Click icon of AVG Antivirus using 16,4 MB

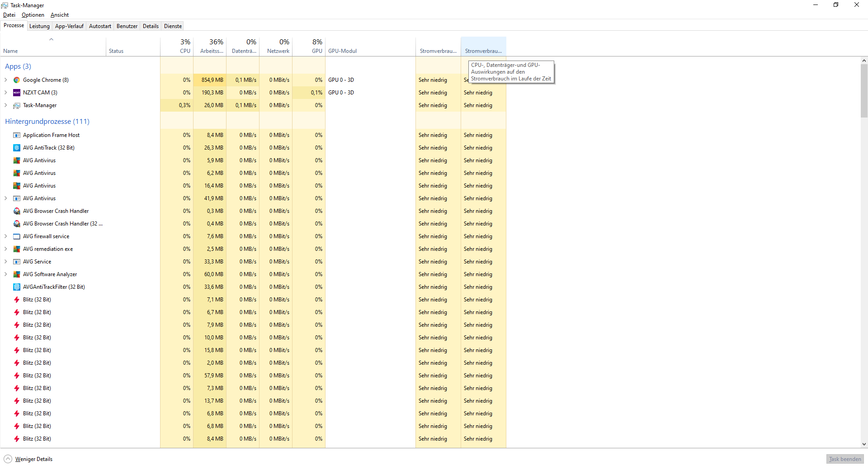(17, 186)
